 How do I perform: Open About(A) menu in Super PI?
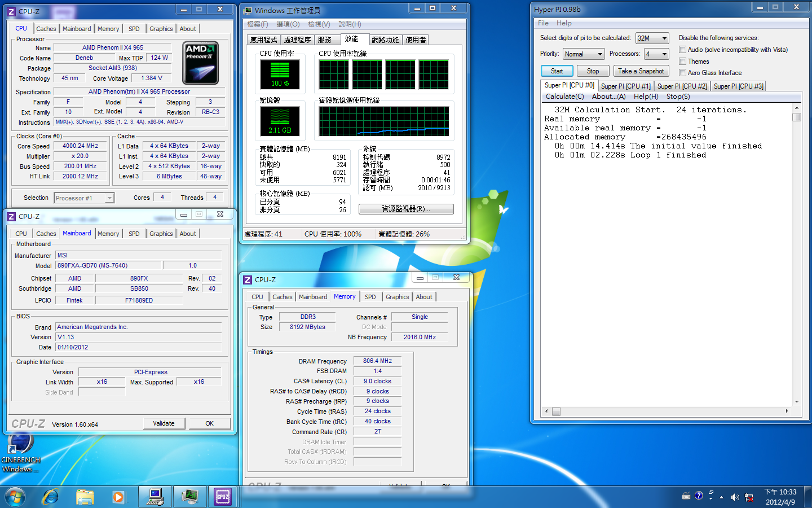[608, 97]
